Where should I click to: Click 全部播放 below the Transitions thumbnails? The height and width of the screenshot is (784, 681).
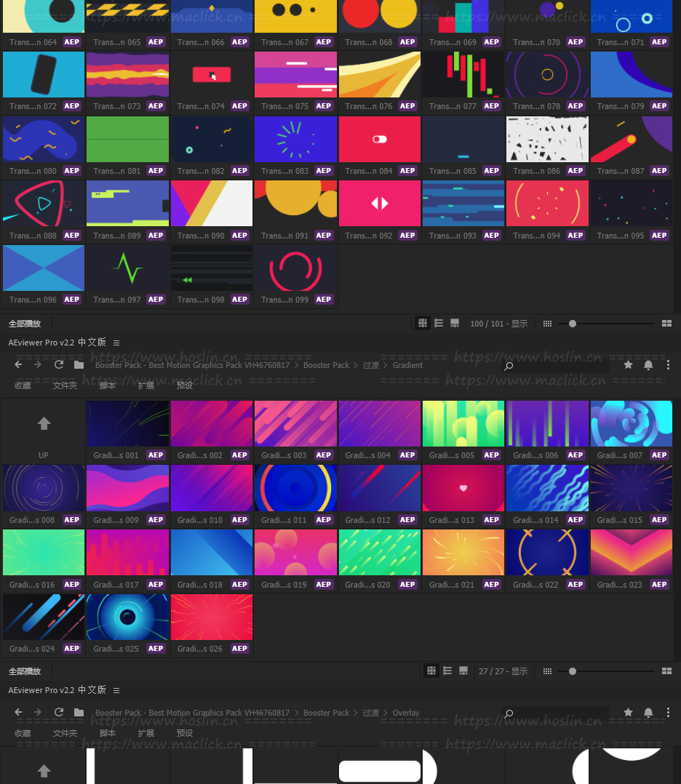coord(25,324)
